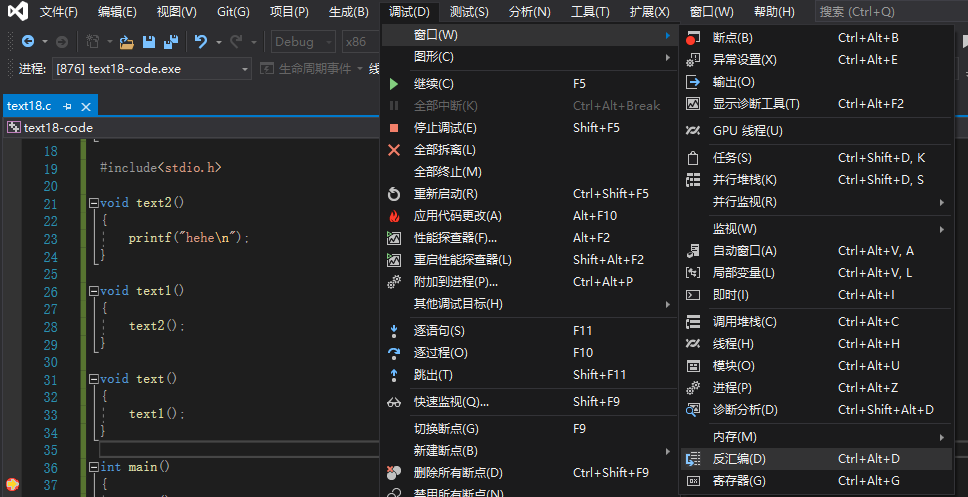Image resolution: width=968 pixels, height=497 pixels.
Task: Click the navigate backward arrow icon
Action: pyautogui.click(x=28, y=42)
